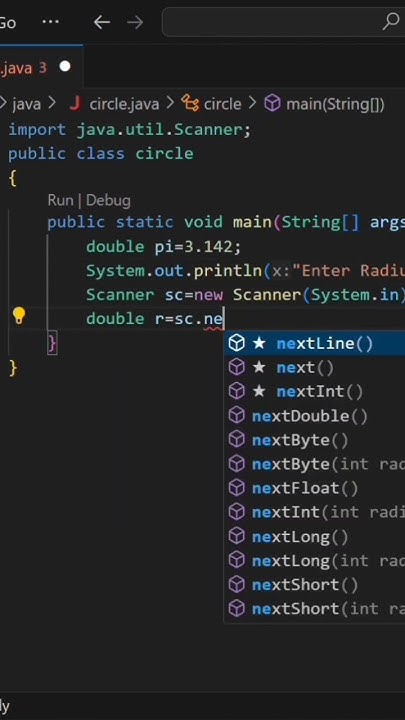Select the nextByte(int radix) suggestion
Image resolution: width=405 pixels, height=720 pixels.
[x=315, y=464]
